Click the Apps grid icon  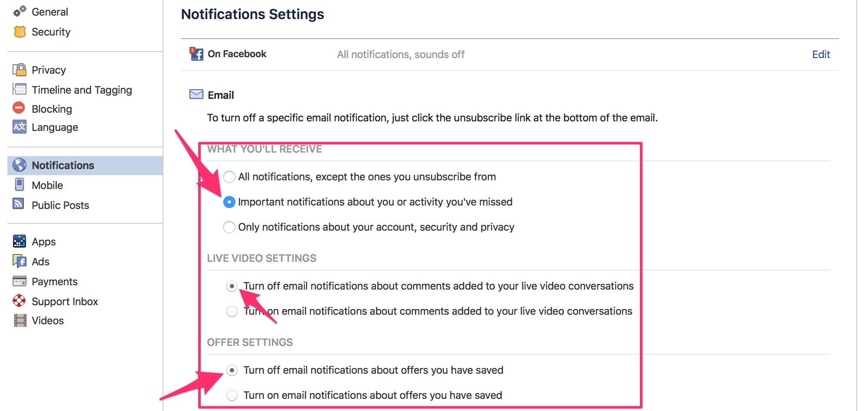[20, 241]
